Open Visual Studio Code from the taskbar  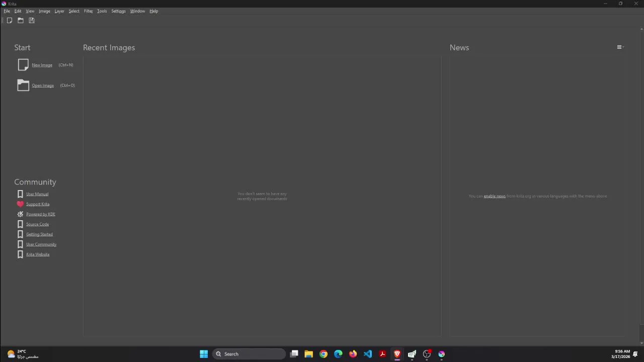point(368,354)
